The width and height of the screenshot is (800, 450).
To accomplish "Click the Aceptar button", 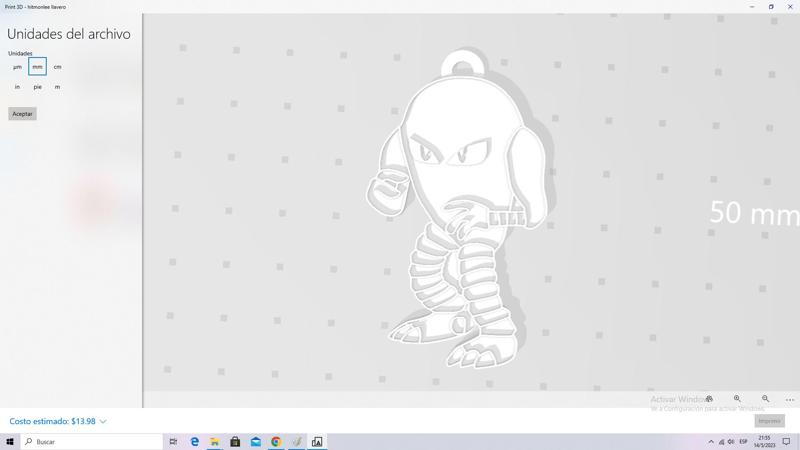I will 22,114.
